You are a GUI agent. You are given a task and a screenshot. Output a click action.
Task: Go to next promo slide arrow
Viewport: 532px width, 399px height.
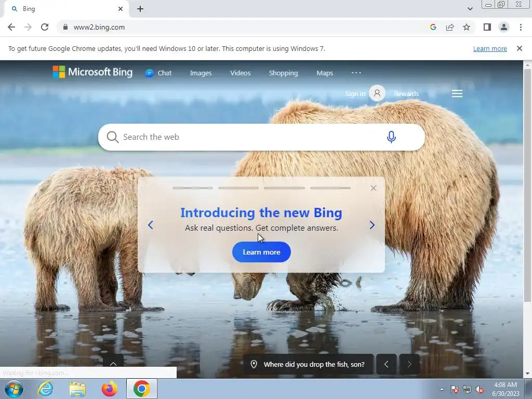pyautogui.click(x=372, y=225)
